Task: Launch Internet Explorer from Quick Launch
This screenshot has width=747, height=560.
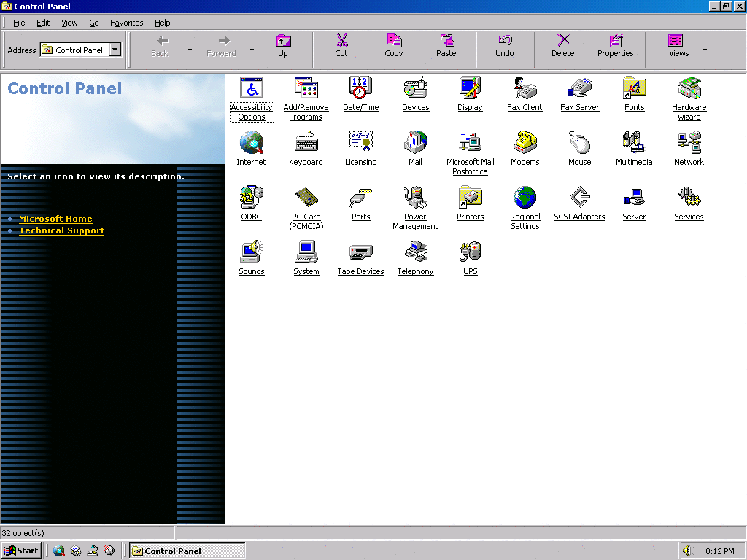Action: [x=58, y=551]
